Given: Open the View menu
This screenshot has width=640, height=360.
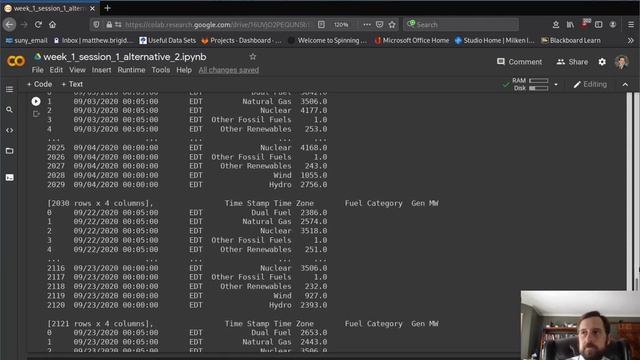Looking at the screenshot, I should 77,70.
